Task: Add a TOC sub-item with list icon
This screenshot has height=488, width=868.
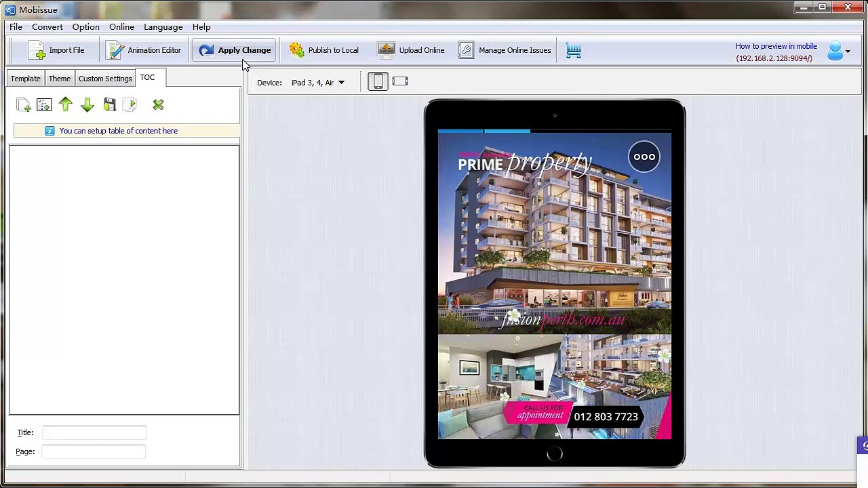Action: click(44, 105)
